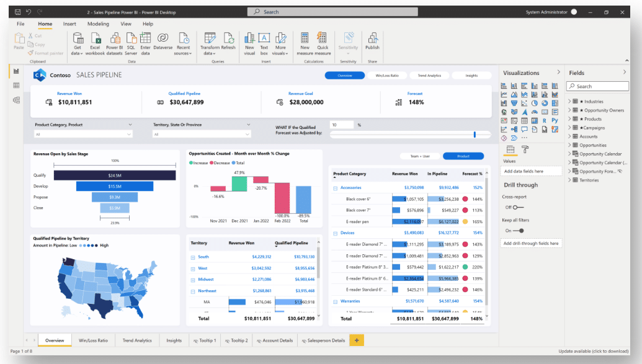Collapse the Northeast territory row
This screenshot has width=642, height=364.
pyautogui.click(x=192, y=291)
